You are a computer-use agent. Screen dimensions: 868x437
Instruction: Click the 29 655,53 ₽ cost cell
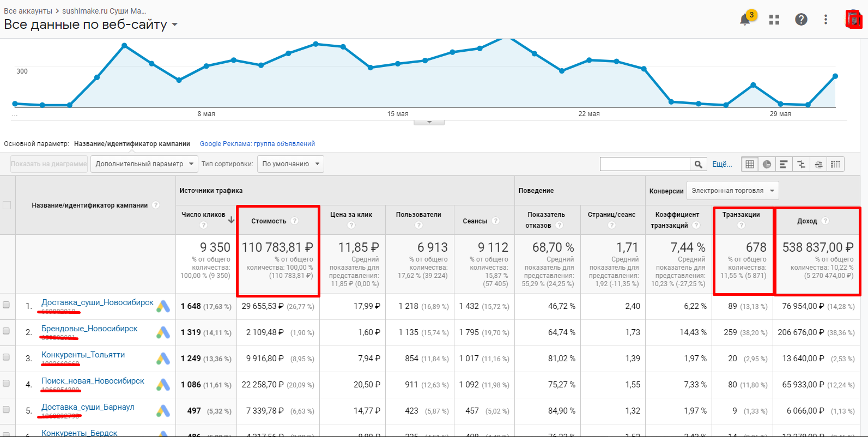(263, 306)
